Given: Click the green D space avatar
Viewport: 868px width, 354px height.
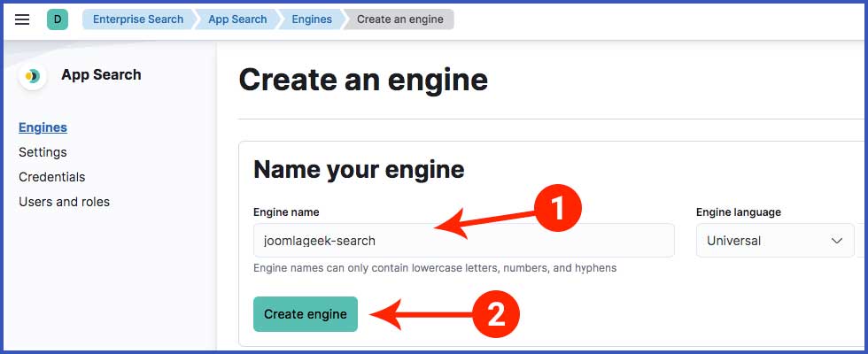Looking at the screenshot, I should [58, 19].
